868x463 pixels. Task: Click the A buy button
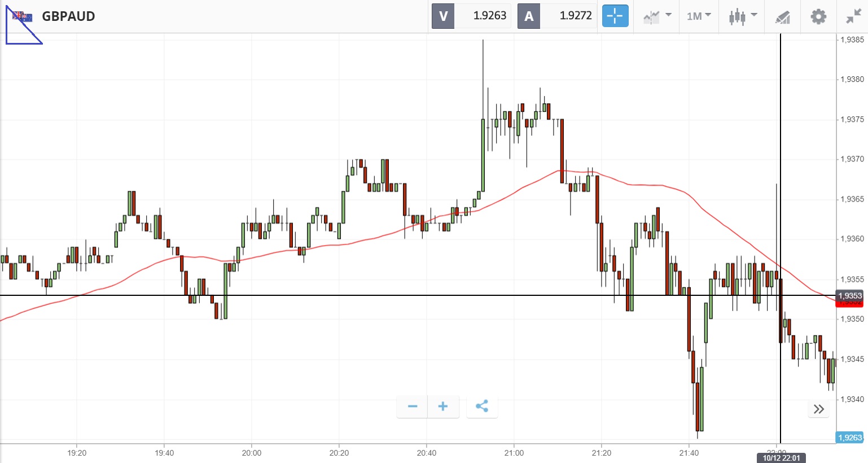(529, 16)
